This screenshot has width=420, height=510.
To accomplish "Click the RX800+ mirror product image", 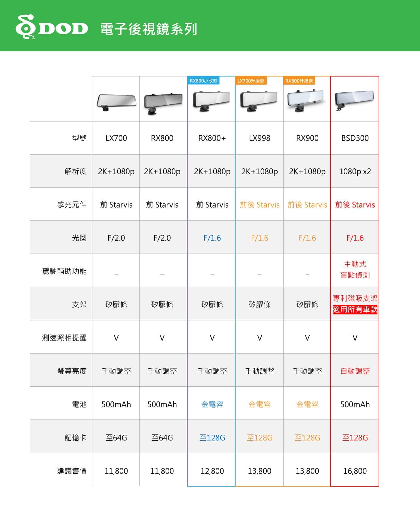I will click(x=211, y=101).
